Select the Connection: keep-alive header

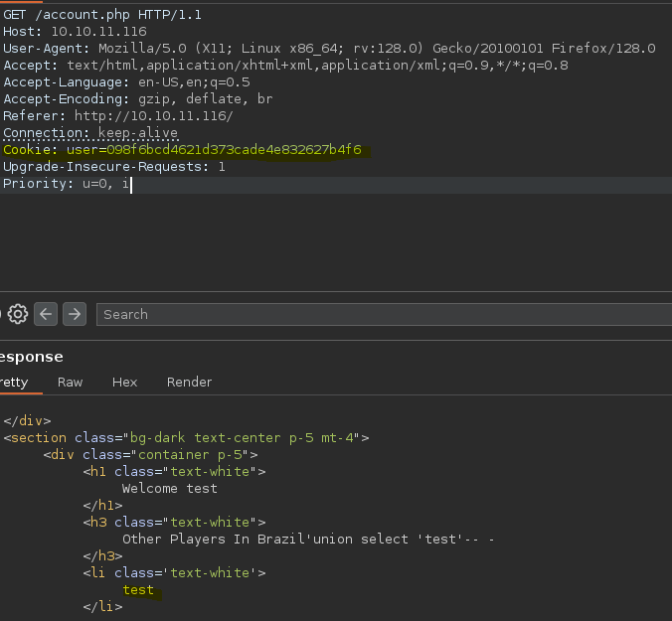coord(90,133)
